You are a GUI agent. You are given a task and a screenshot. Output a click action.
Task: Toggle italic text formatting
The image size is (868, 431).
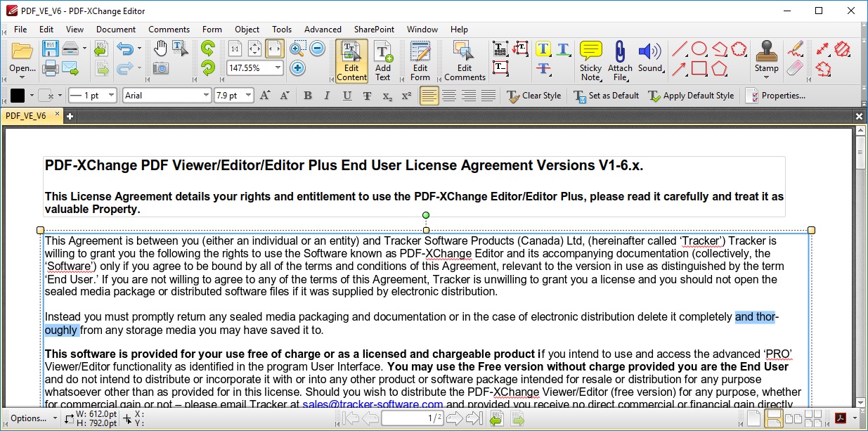pos(327,96)
